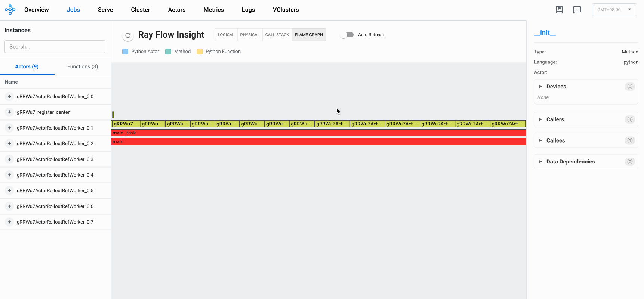The width and height of the screenshot is (644, 299).
Task: Switch to the CALL STACK view
Action: point(277,35)
